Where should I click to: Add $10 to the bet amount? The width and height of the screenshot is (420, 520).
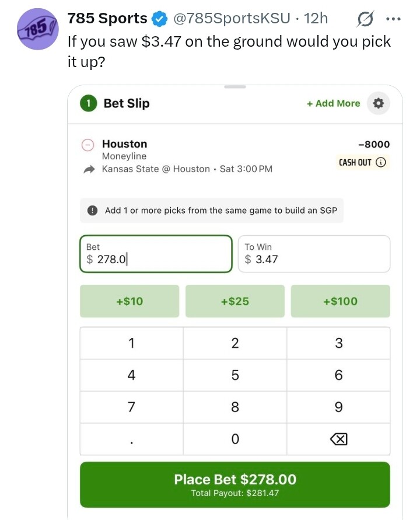coord(129,301)
